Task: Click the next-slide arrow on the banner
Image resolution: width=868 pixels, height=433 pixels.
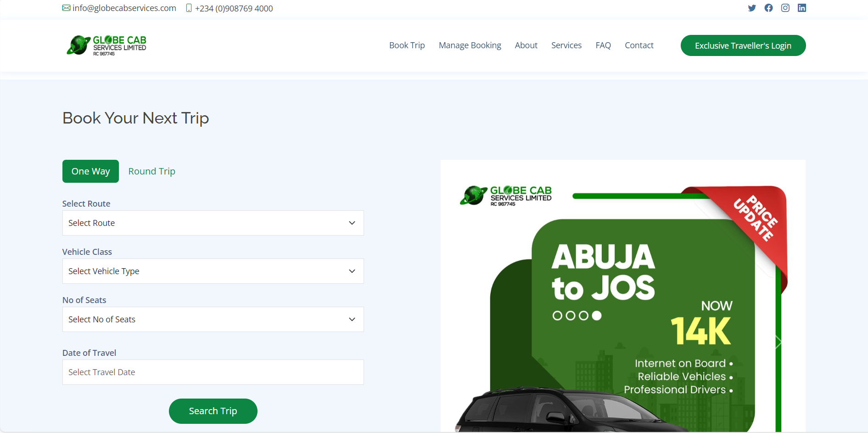Action: [x=778, y=343]
